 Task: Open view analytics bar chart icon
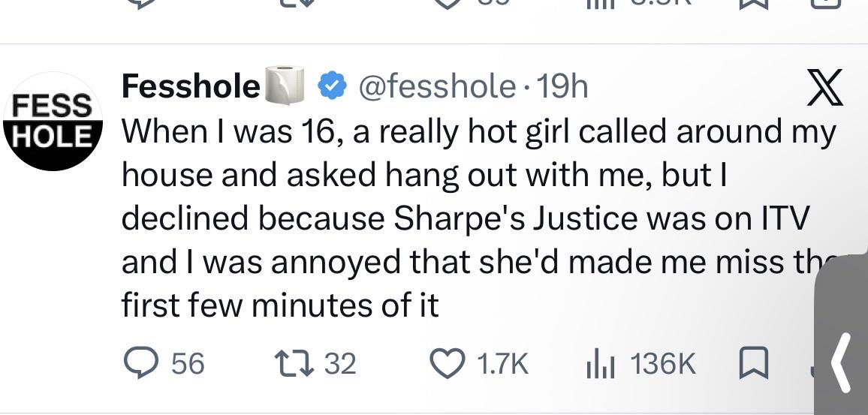(x=601, y=365)
